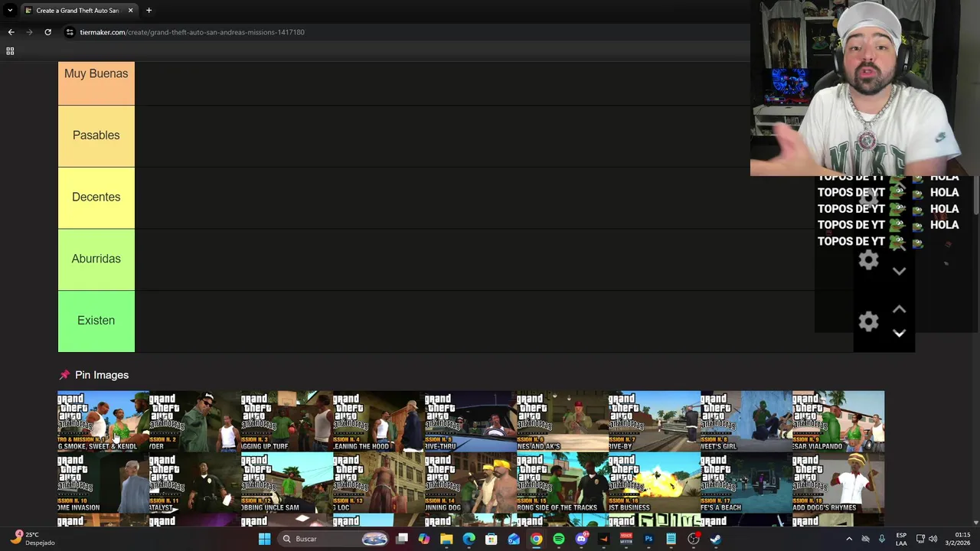Move the Existen tier up
The height and width of the screenshot is (551, 980).
[x=899, y=310]
